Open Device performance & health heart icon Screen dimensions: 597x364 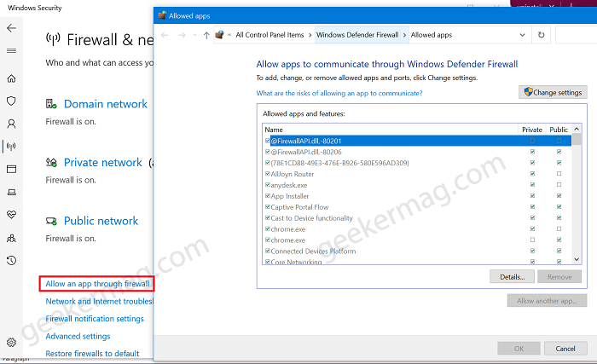pos(11,215)
